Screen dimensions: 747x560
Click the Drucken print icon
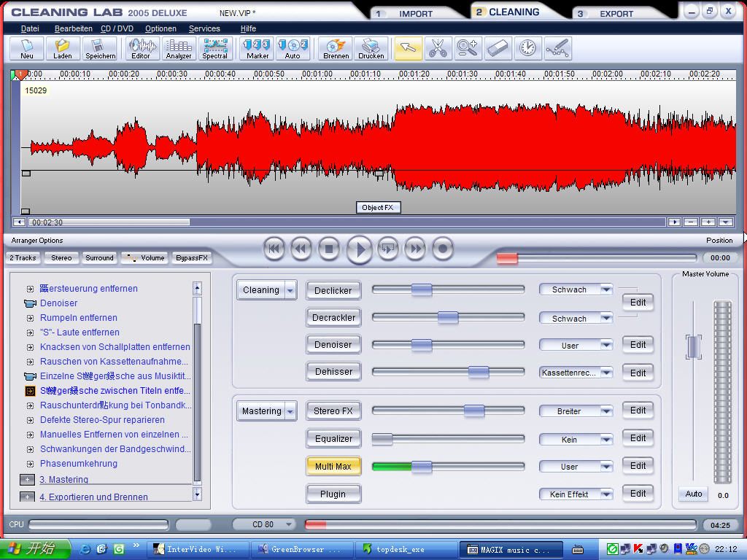click(371, 49)
